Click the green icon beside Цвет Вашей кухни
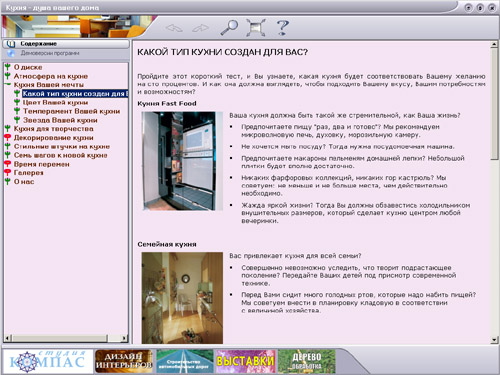Image resolution: width=500 pixels, height=375 pixels. pyautogui.click(x=17, y=102)
